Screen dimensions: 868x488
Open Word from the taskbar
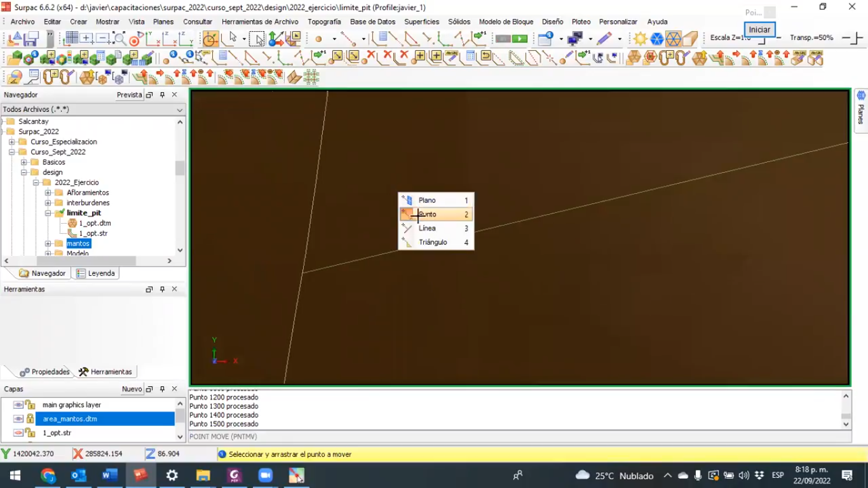[110, 475]
